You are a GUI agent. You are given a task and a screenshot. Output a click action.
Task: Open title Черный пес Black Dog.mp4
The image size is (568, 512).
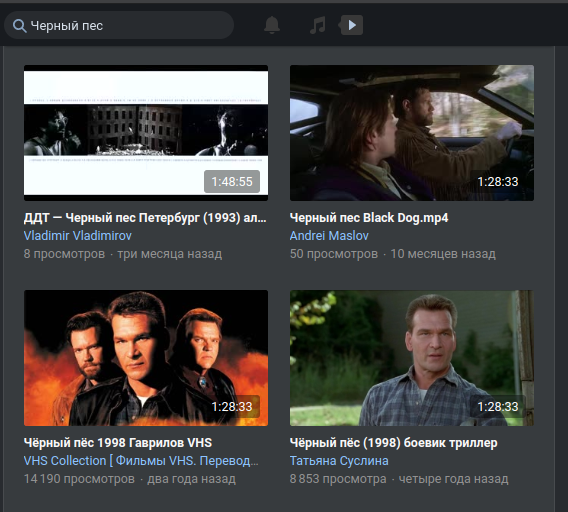coord(369,218)
